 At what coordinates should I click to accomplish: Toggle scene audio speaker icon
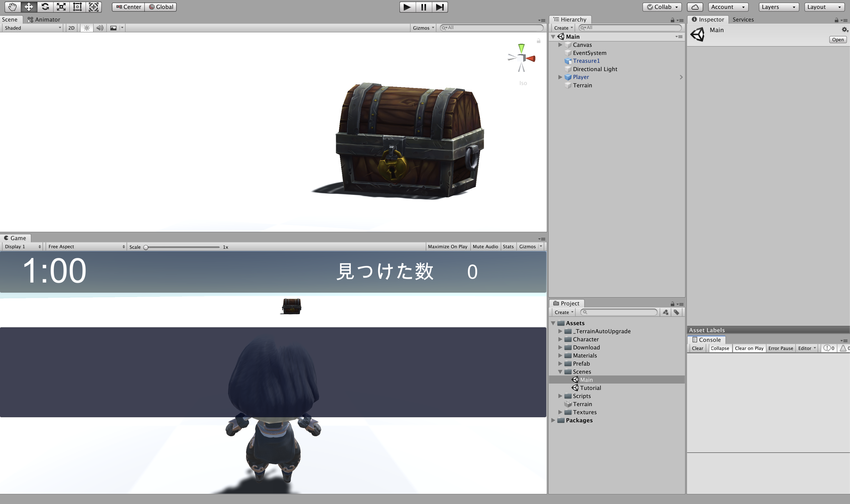(99, 28)
